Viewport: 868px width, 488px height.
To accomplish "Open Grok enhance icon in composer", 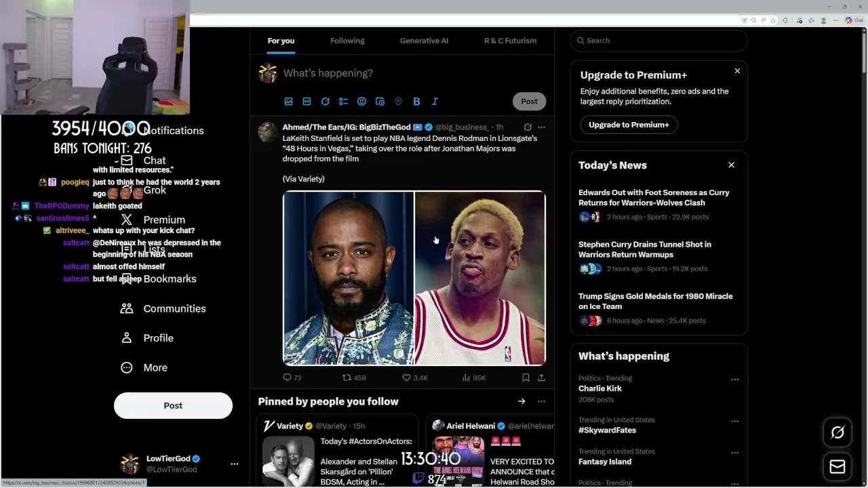I will pyautogui.click(x=325, y=101).
